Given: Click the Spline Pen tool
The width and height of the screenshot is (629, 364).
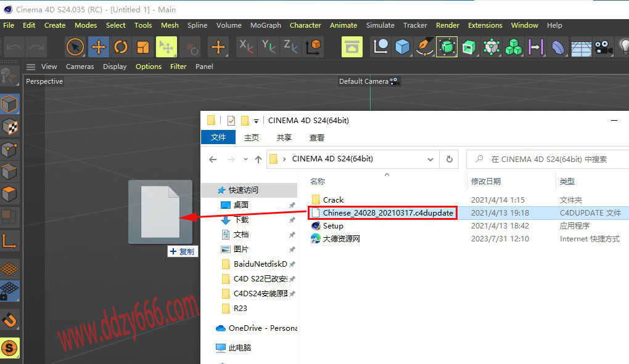Looking at the screenshot, I should (424, 47).
